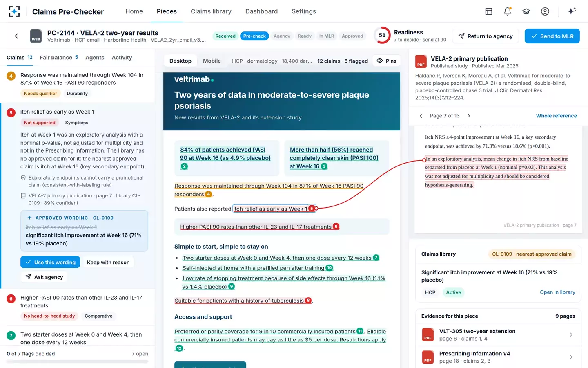Expand the VLT-305 two-year extension evidence row

point(498,335)
